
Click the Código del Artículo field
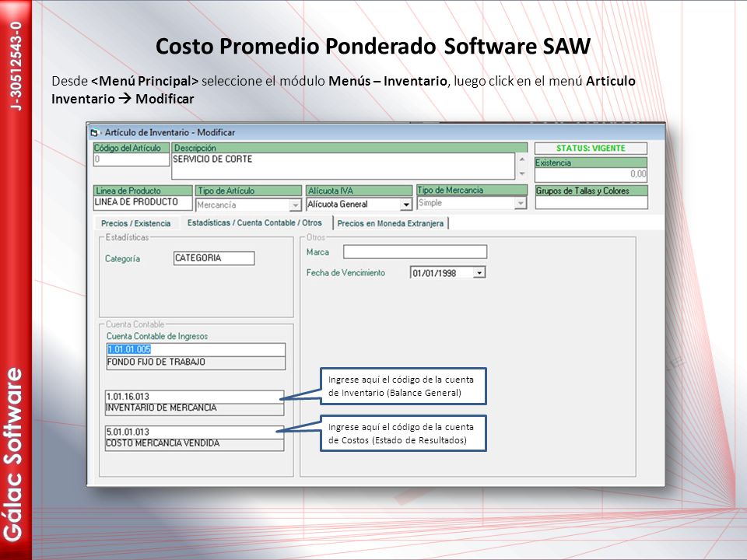click(132, 159)
